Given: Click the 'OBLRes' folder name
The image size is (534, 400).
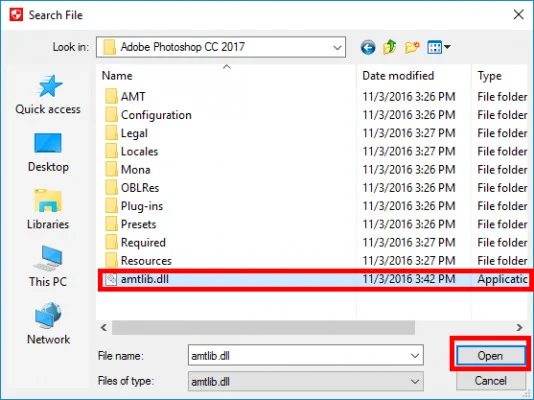Looking at the screenshot, I should 140,188.
